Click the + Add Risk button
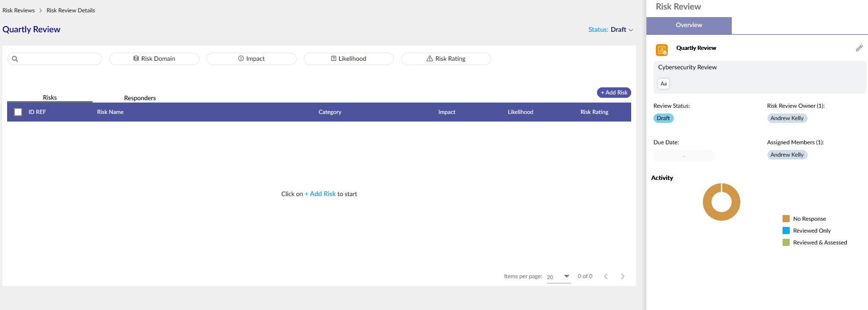The height and width of the screenshot is (310, 868). (614, 93)
